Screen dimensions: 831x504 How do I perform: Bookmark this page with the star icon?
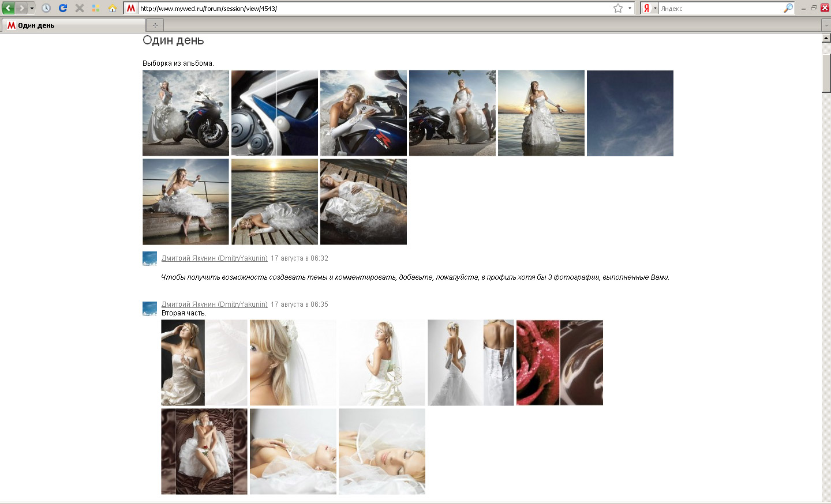(x=618, y=8)
